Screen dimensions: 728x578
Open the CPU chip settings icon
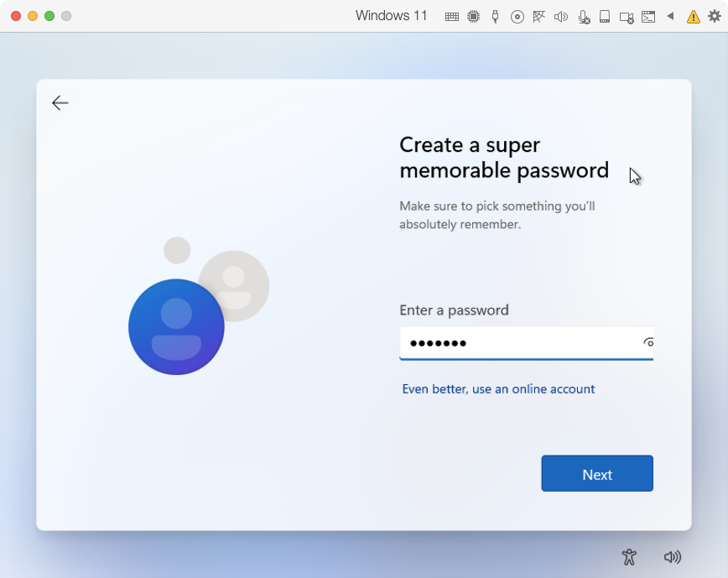[473, 17]
